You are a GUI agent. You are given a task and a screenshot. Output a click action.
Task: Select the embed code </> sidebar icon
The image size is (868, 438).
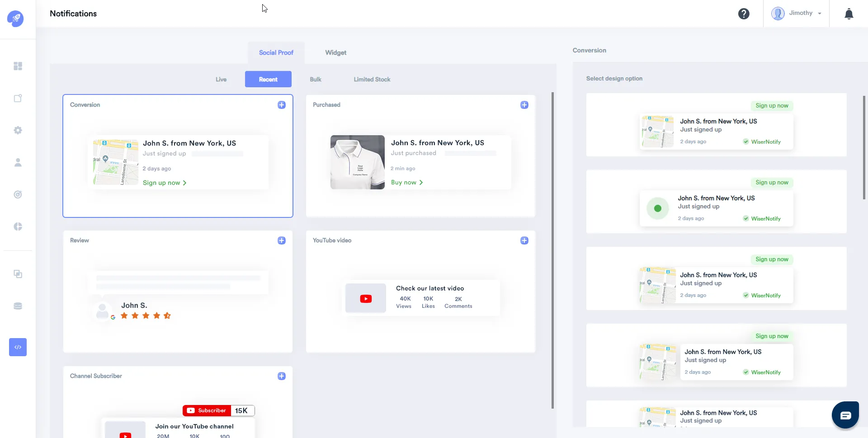pyautogui.click(x=18, y=347)
